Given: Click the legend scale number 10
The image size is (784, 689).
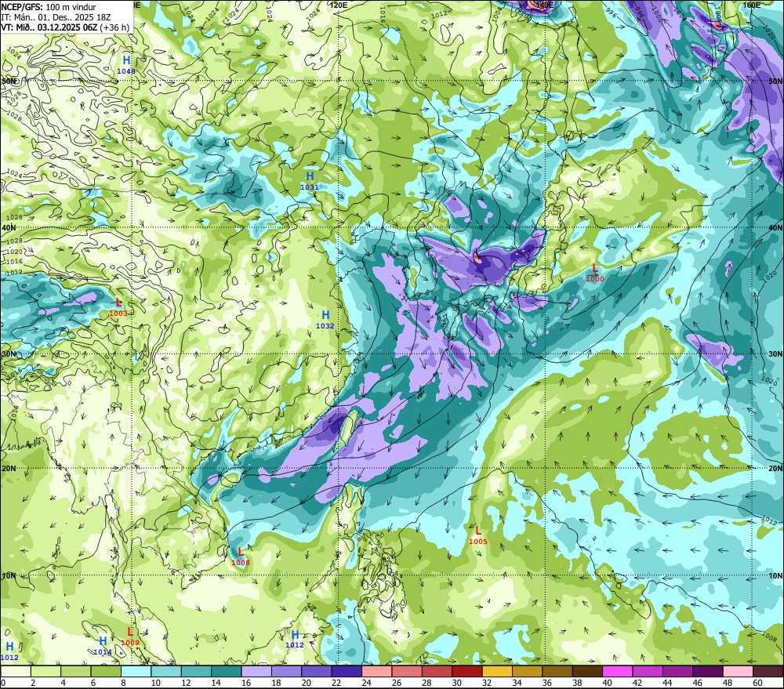Looking at the screenshot, I should pyautogui.click(x=156, y=683).
